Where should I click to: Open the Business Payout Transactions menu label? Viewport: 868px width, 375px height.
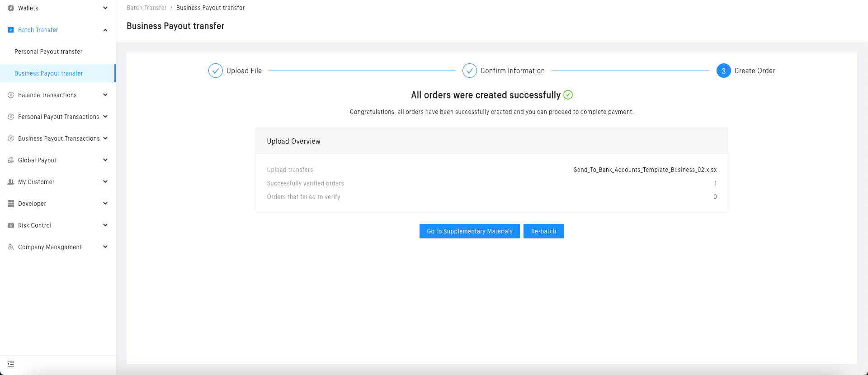[59, 138]
